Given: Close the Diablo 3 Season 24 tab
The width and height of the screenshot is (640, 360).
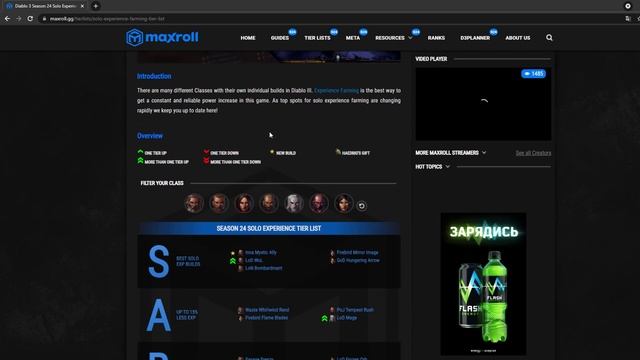Looking at the screenshot, I should click(x=82, y=6).
